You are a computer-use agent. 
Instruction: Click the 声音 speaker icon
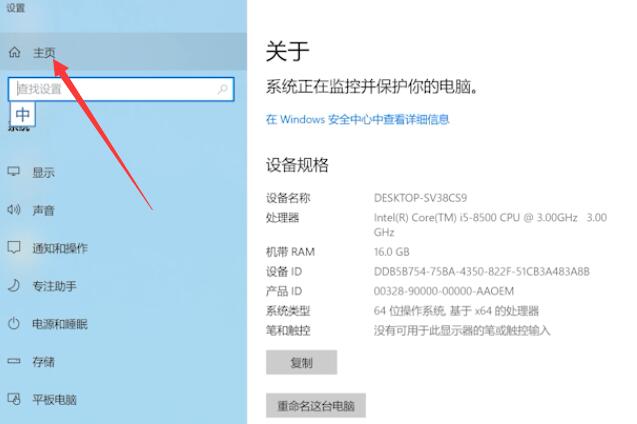14,210
